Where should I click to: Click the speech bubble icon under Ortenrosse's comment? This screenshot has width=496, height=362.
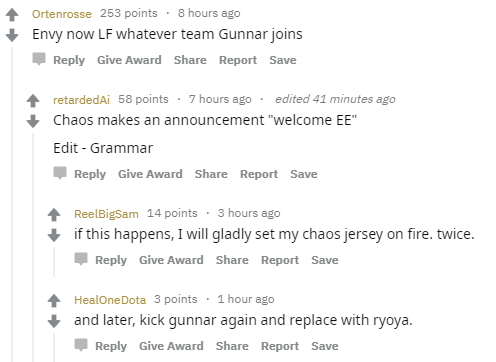click(x=39, y=59)
